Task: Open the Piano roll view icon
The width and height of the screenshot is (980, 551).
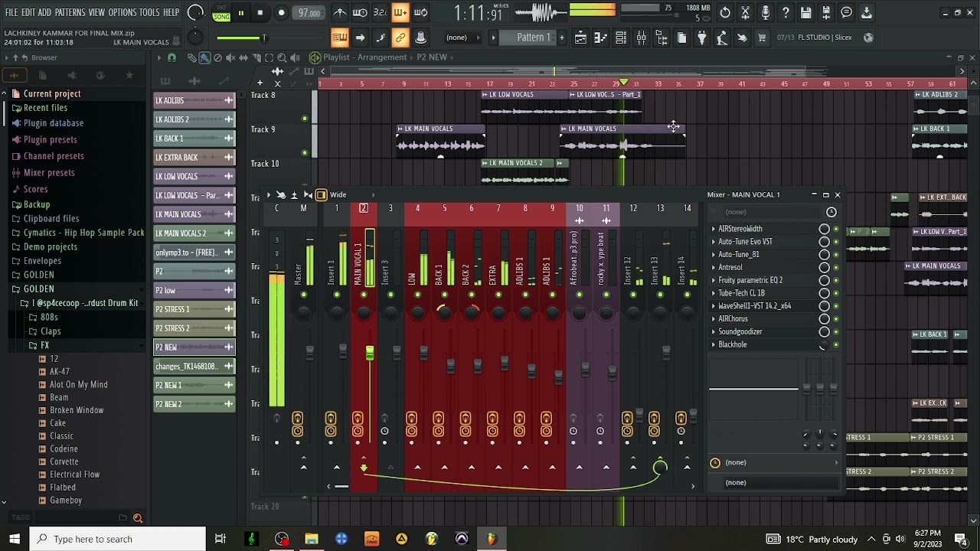Action: coord(601,37)
